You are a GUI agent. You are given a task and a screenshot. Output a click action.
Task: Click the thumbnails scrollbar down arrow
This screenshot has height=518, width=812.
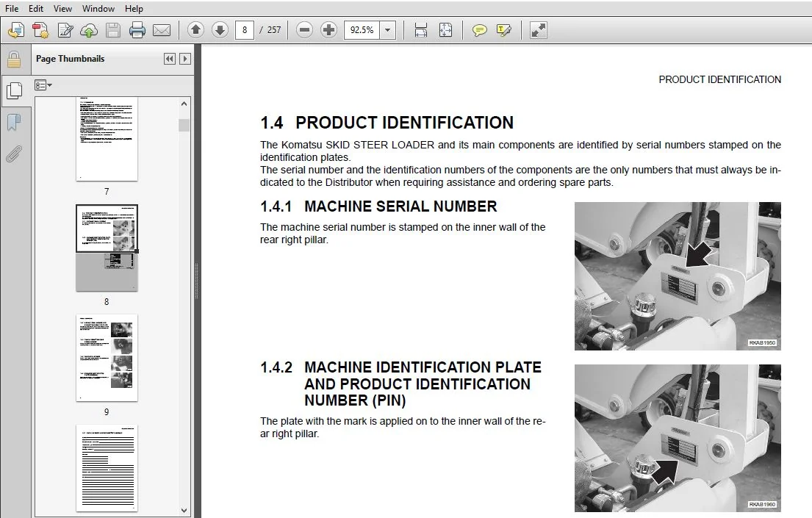[184, 510]
